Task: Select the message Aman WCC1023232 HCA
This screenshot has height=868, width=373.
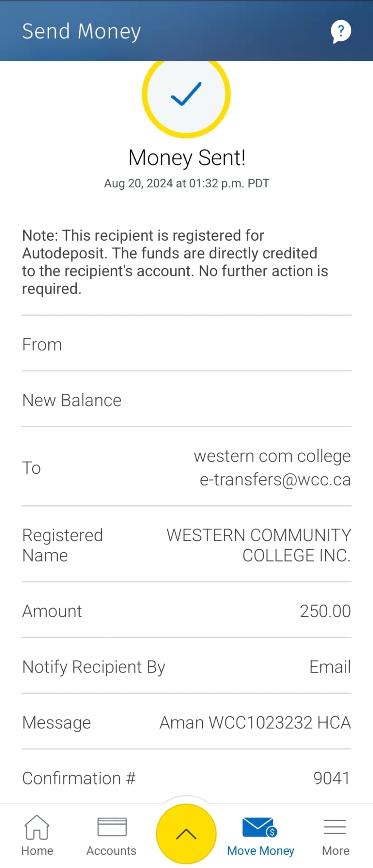Action: tap(255, 723)
